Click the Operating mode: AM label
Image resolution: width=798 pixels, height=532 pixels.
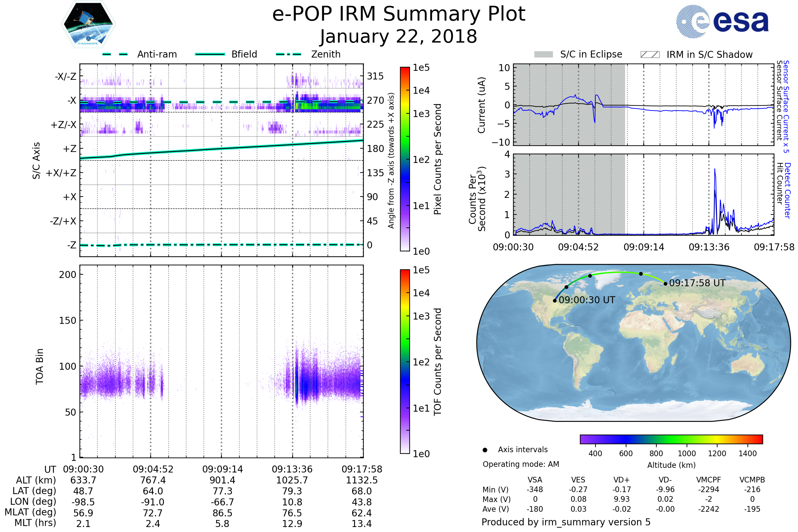pyautogui.click(x=521, y=464)
